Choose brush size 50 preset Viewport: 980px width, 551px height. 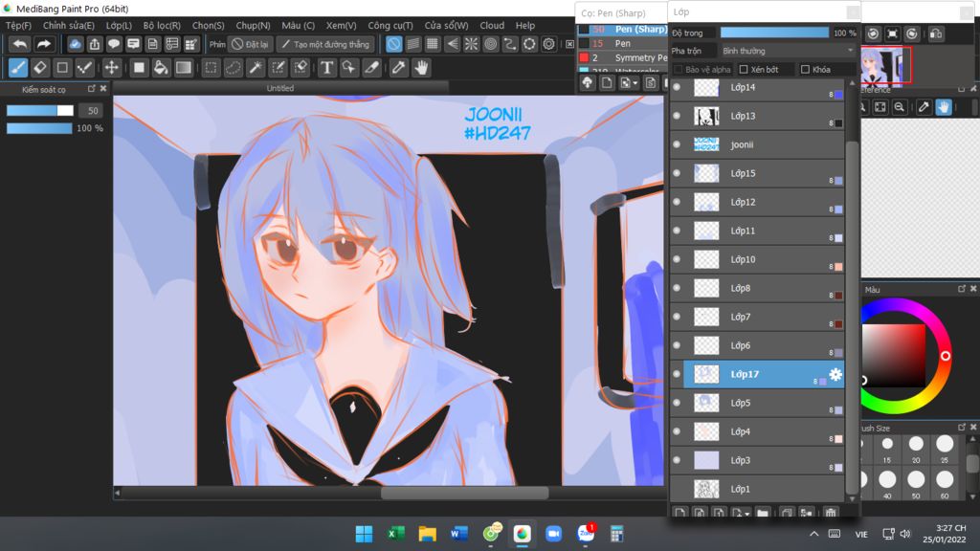[x=916, y=480]
